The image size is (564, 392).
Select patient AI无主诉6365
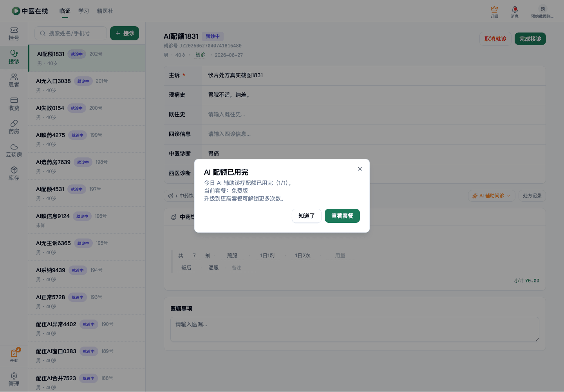coord(87,247)
